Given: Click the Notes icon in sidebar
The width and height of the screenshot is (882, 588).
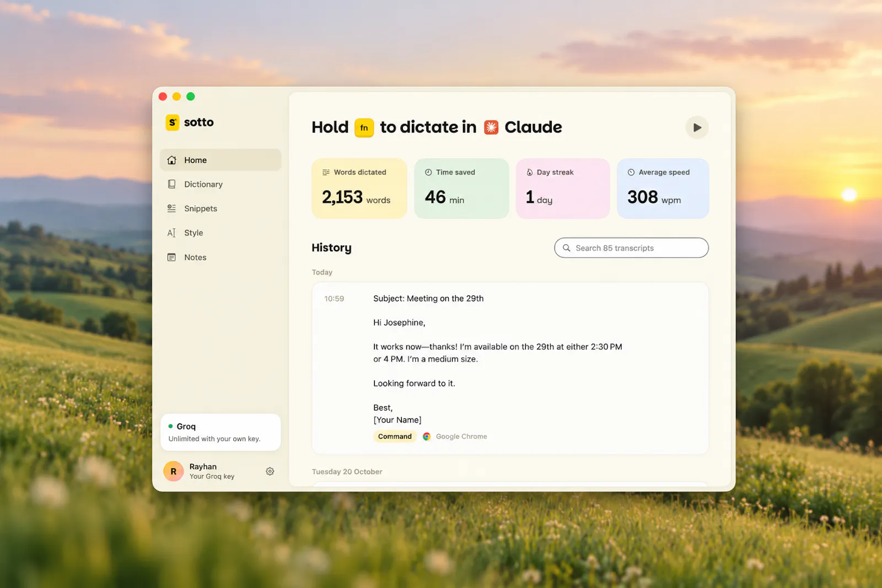Looking at the screenshot, I should 171,257.
